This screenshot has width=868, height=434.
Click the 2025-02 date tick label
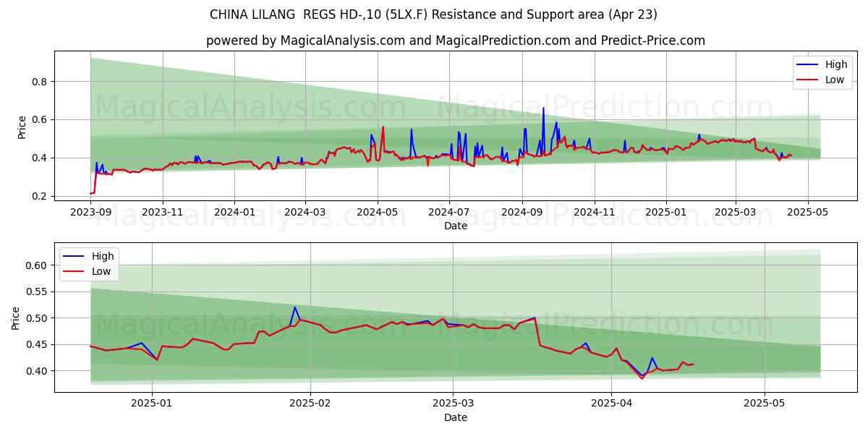coord(310,404)
